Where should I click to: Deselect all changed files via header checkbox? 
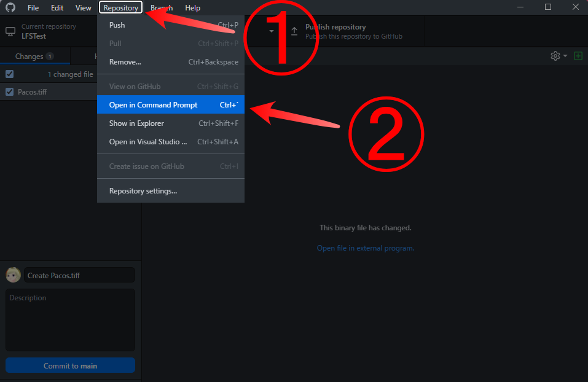point(8,73)
